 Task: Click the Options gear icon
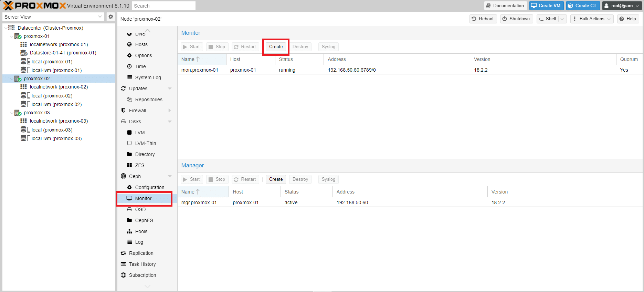129,55
